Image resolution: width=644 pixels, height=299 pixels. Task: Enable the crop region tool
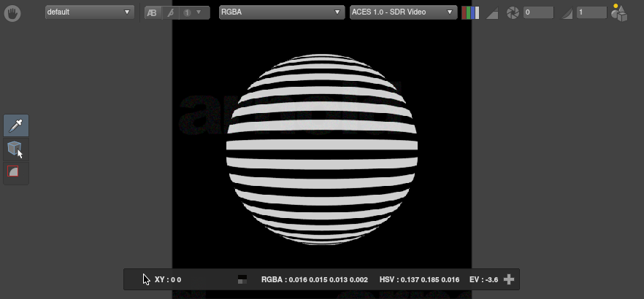[x=15, y=171]
